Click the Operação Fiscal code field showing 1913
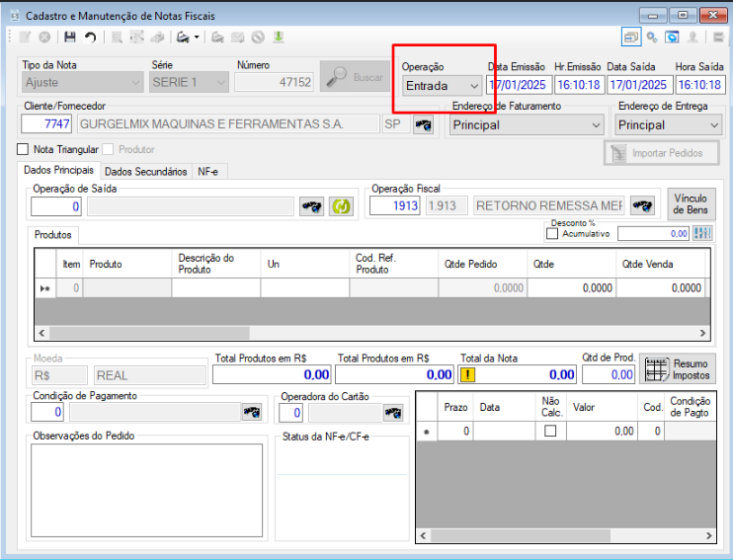The image size is (733, 560). click(x=395, y=205)
